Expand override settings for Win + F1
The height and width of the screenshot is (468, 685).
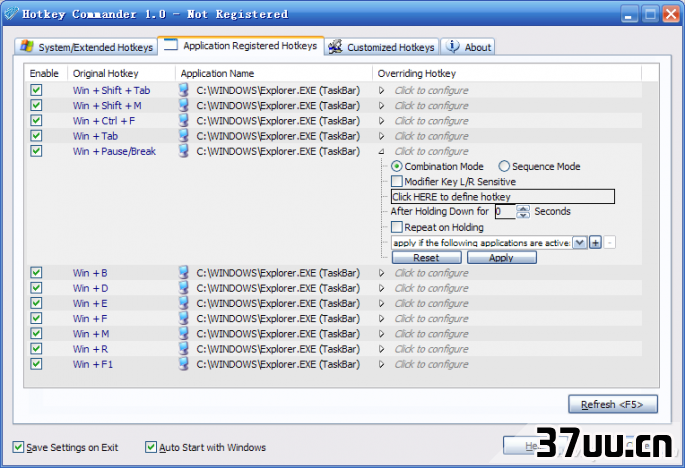tap(381, 364)
